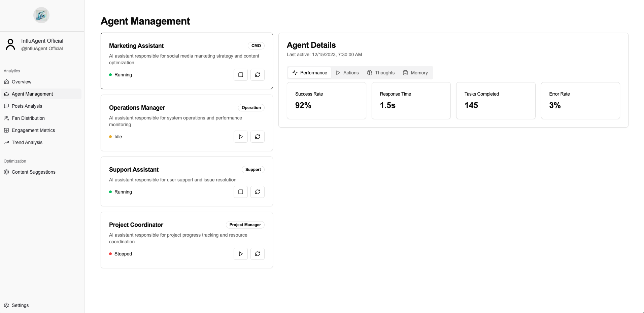Viewport: 644px width, 313px height.
Task: Stop the Marketing Assistant agent
Action: point(240,74)
